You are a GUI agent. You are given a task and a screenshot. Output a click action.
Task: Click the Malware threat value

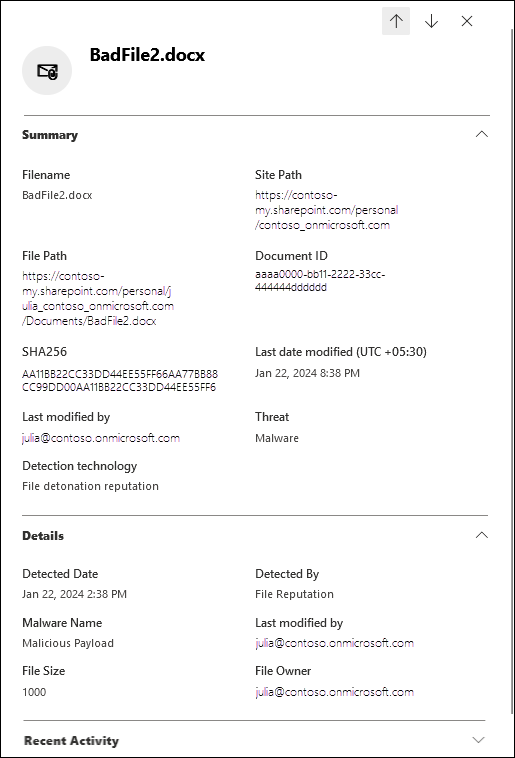[277, 438]
